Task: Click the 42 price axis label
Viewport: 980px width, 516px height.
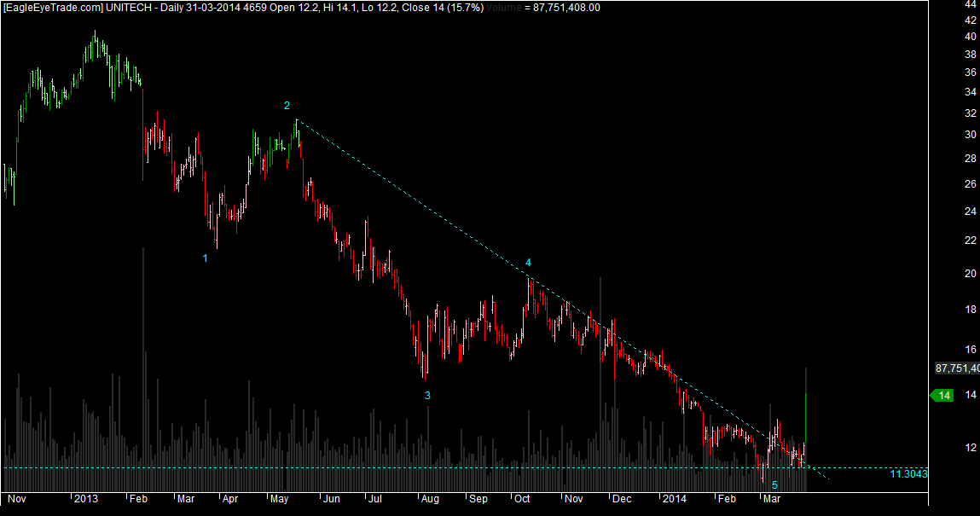Action: (971, 20)
